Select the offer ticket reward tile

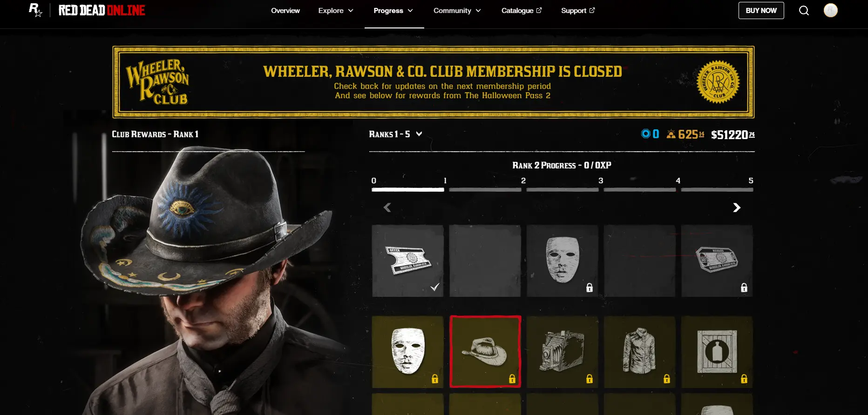click(408, 261)
